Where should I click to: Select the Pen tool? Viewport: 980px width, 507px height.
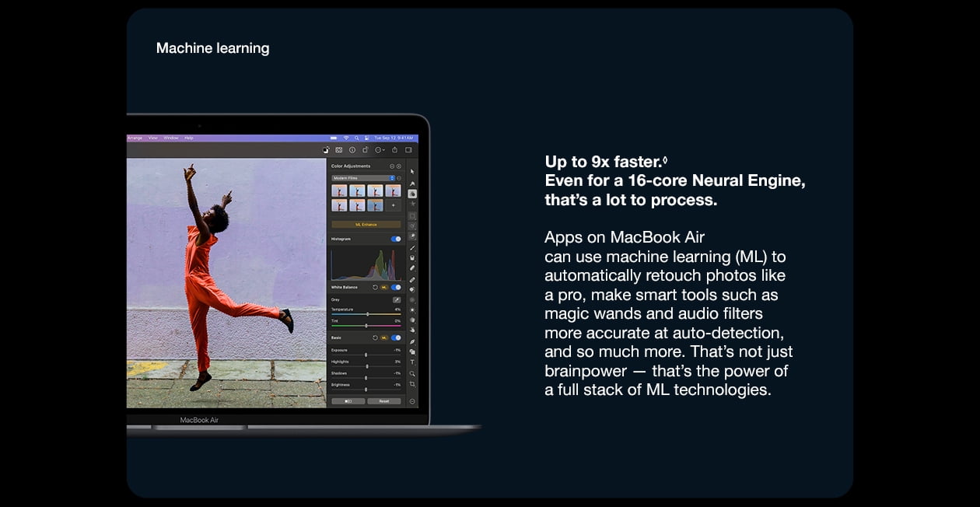pyautogui.click(x=412, y=341)
